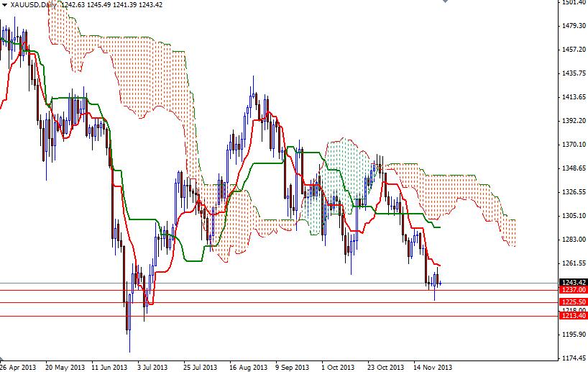
Task: Click the 1261.55 price scale label
Action: click(x=574, y=263)
